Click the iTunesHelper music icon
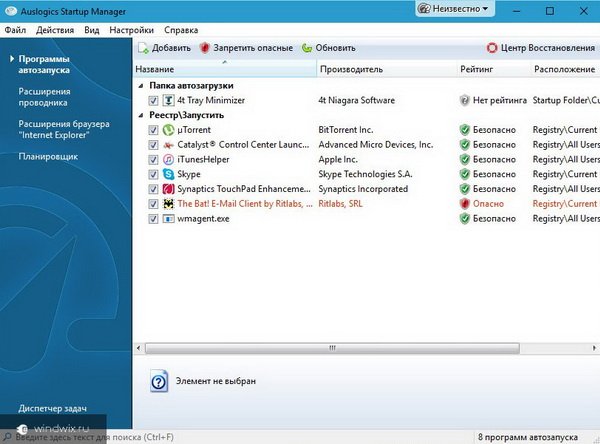Screen dimensions: 600x444 (168, 160)
